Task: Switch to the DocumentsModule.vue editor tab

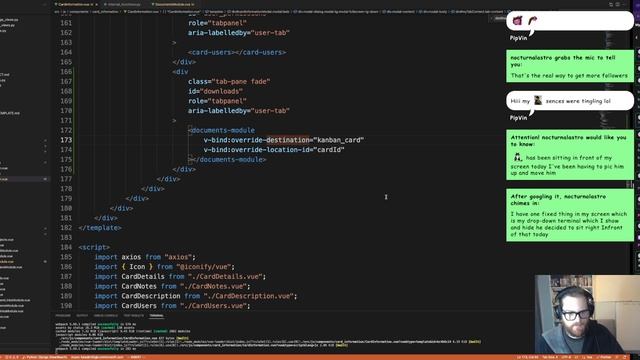Action: click(x=172, y=4)
